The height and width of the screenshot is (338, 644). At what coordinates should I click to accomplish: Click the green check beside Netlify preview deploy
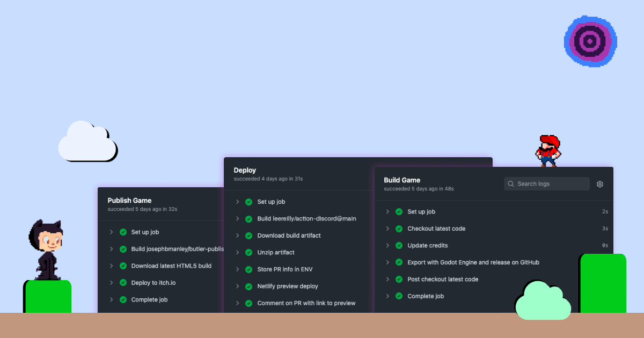click(248, 286)
